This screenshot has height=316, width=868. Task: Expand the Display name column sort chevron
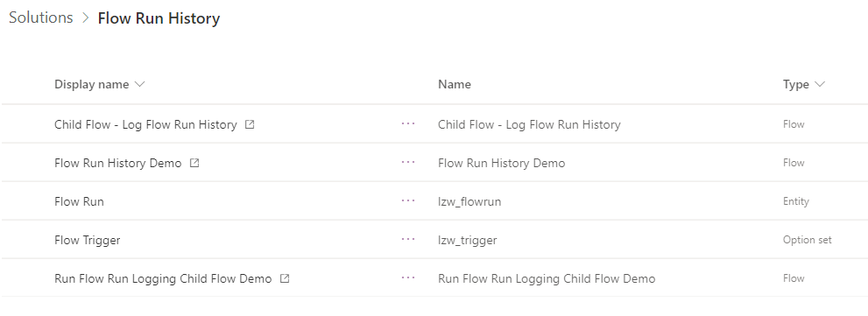click(x=139, y=85)
